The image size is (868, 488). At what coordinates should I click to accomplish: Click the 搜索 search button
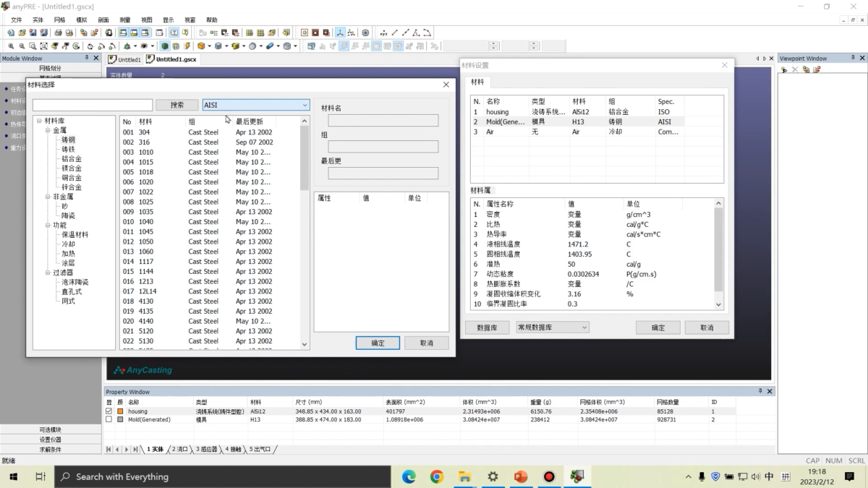177,105
